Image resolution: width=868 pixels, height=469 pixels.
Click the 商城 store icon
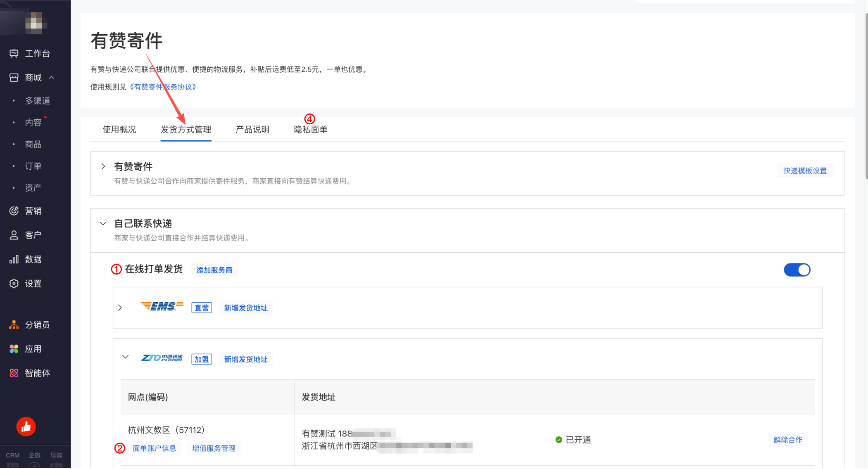[14, 78]
